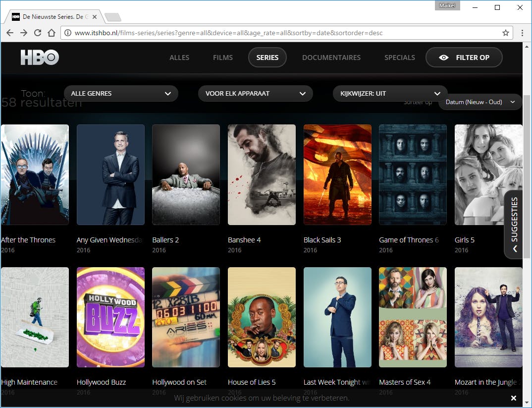Open the High Maintenance poster
Viewport: 532px width, 408px height.
[35, 317]
